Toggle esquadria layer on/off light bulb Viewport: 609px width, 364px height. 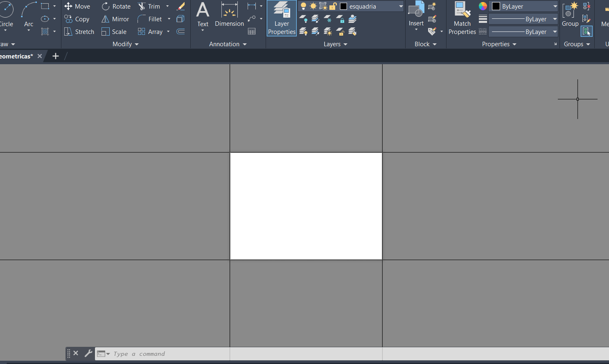pyautogui.click(x=303, y=6)
